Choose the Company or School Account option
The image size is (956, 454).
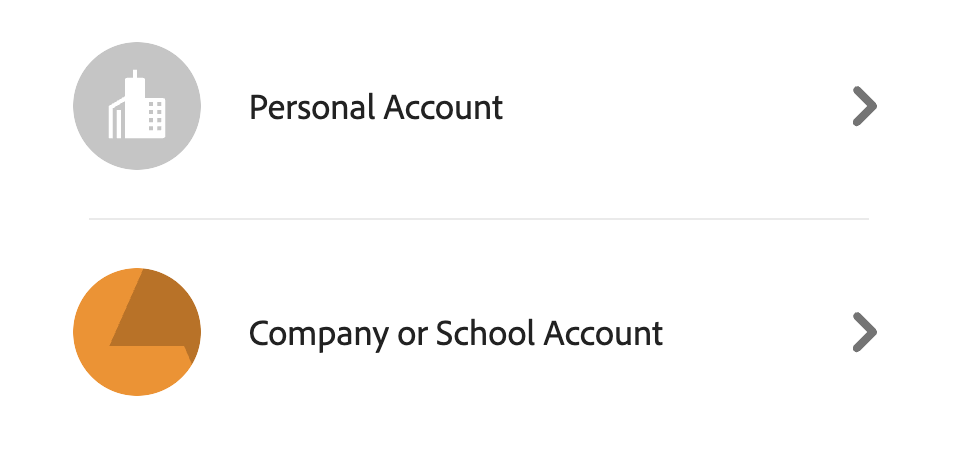(x=455, y=333)
